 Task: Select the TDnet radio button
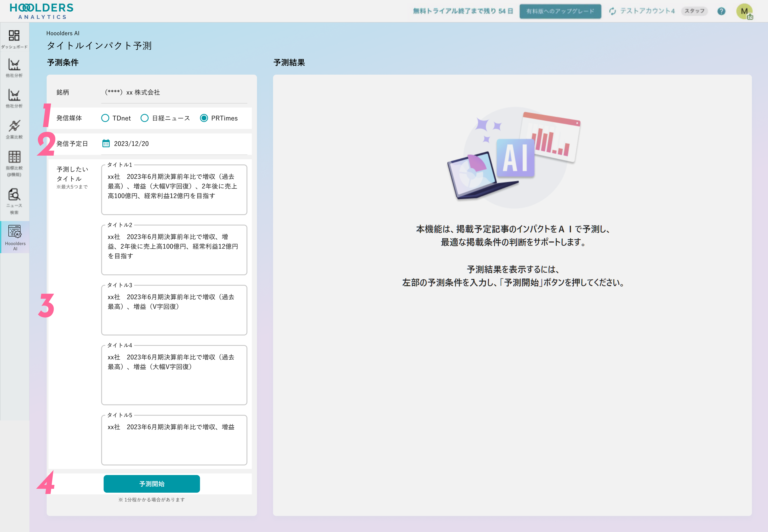[105, 118]
